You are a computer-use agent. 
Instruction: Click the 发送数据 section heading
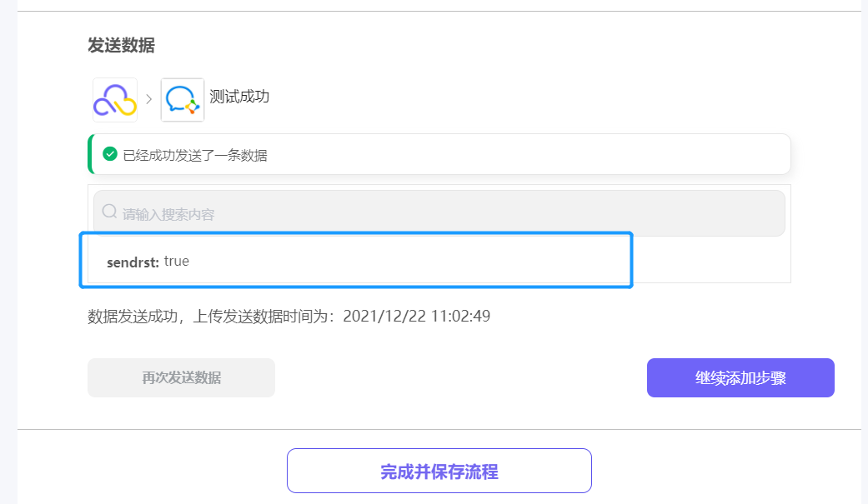point(121,45)
